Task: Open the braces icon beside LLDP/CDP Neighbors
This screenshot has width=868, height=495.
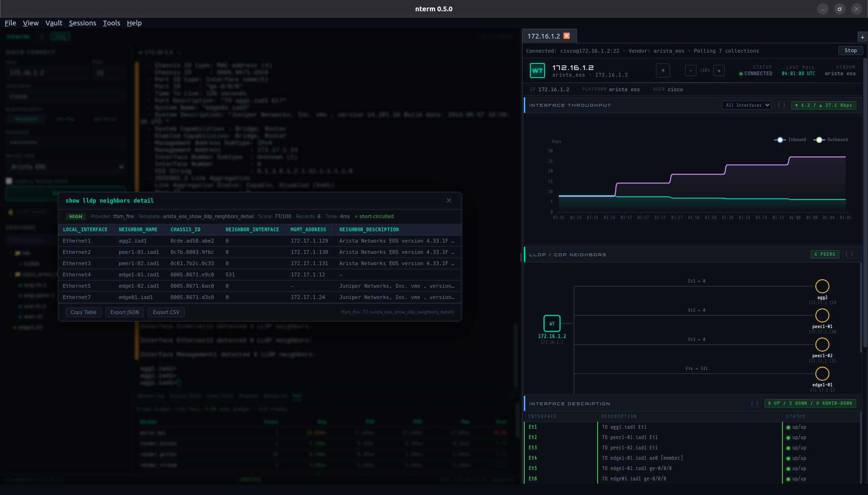Action: 849,254
